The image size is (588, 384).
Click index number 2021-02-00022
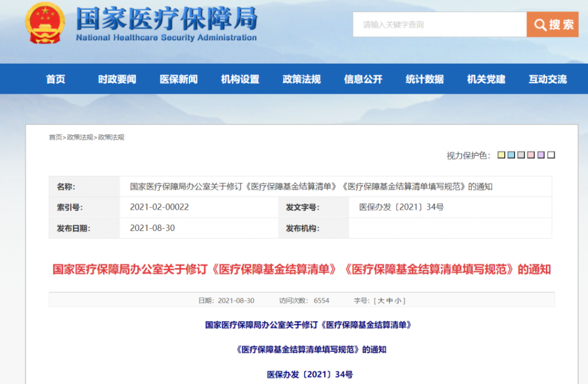click(160, 207)
